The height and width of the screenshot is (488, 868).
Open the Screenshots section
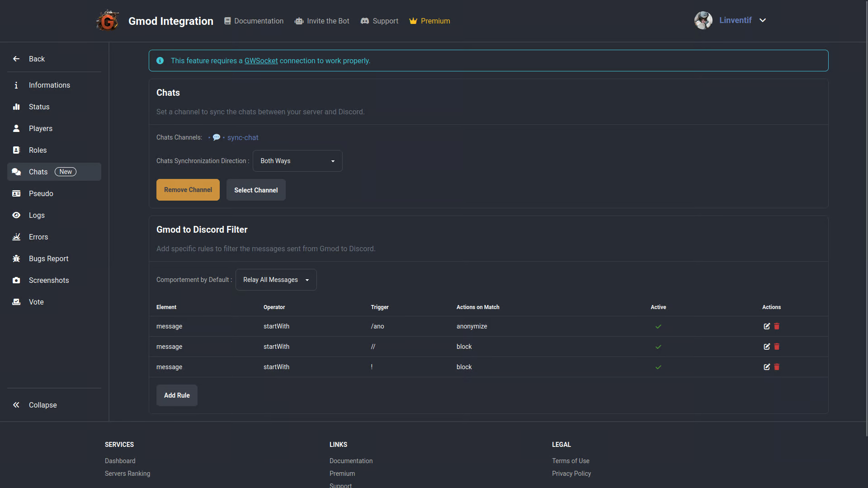[54, 280]
